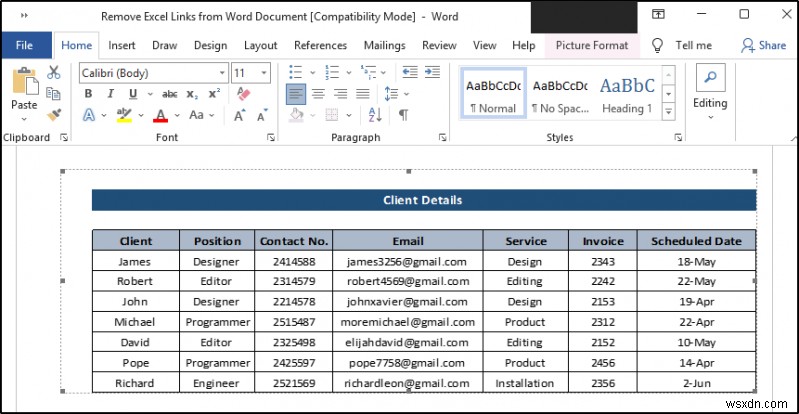Open Text Effects and Typography
The width and height of the screenshot is (799, 414).
point(89,115)
